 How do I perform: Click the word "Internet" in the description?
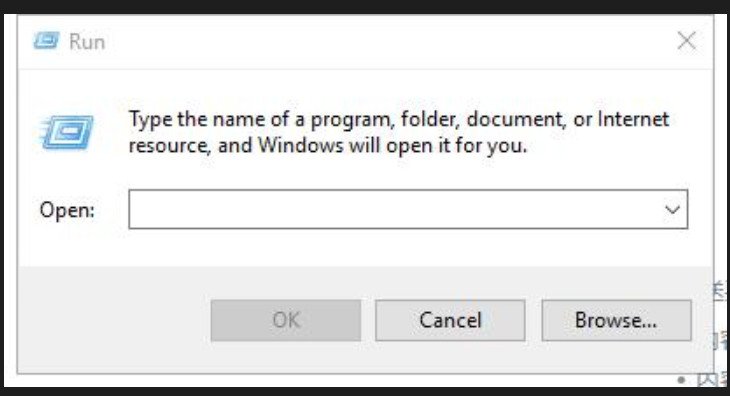point(633,119)
